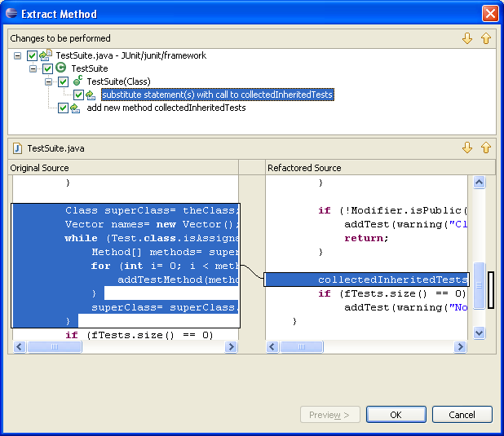Image resolution: width=504 pixels, height=436 pixels.
Task: Click collectedInheritedTests line in Refactored Source
Action: (366, 280)
